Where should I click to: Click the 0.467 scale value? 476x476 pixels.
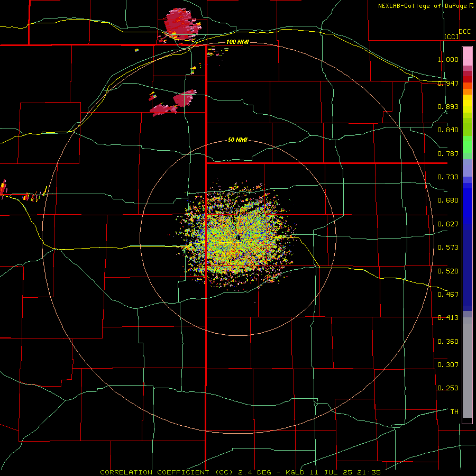448,294
